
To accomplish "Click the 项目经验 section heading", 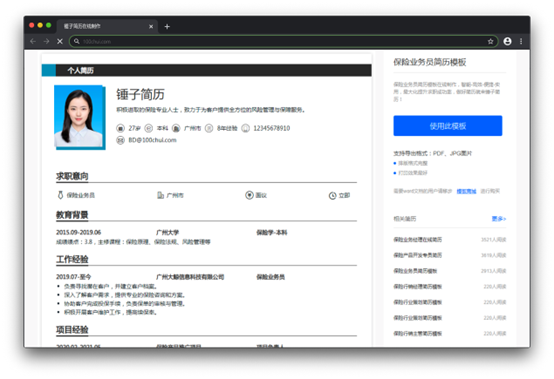I will (x=72, y=330).
